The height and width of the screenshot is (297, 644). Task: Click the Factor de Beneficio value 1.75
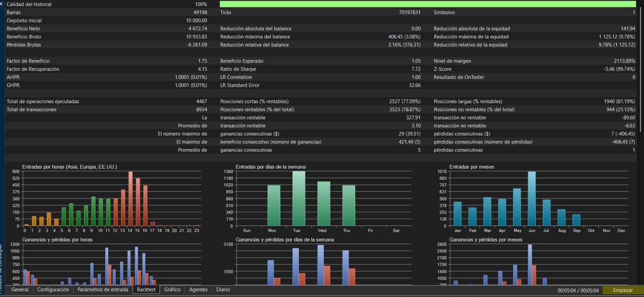203,61
